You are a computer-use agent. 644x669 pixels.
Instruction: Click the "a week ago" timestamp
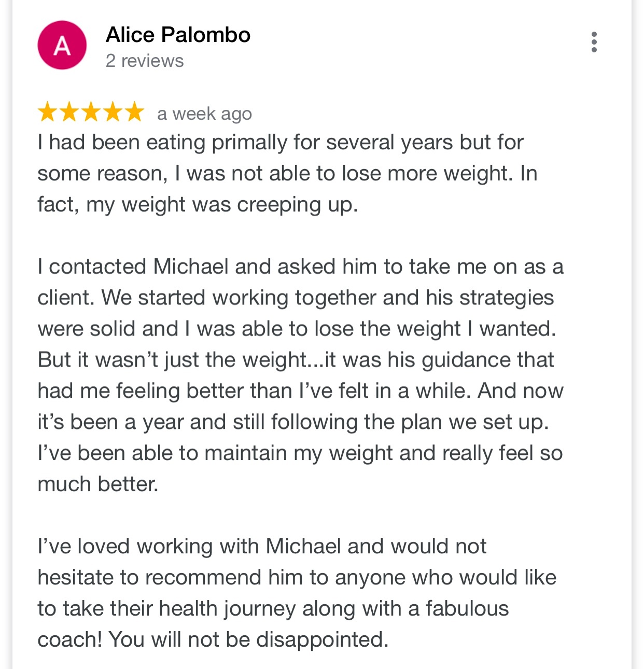coord(204,114)
